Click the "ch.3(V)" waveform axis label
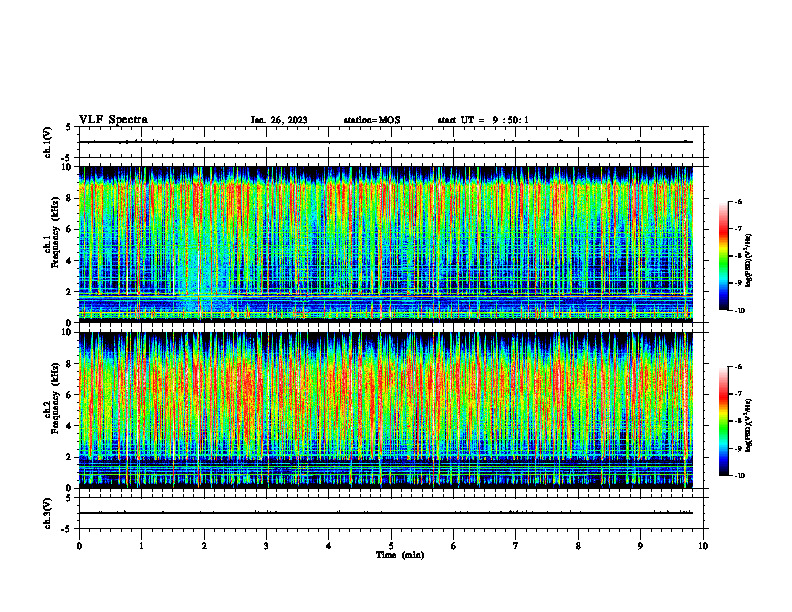The width and height of the screenshot is (792, 612). (48, 514)
